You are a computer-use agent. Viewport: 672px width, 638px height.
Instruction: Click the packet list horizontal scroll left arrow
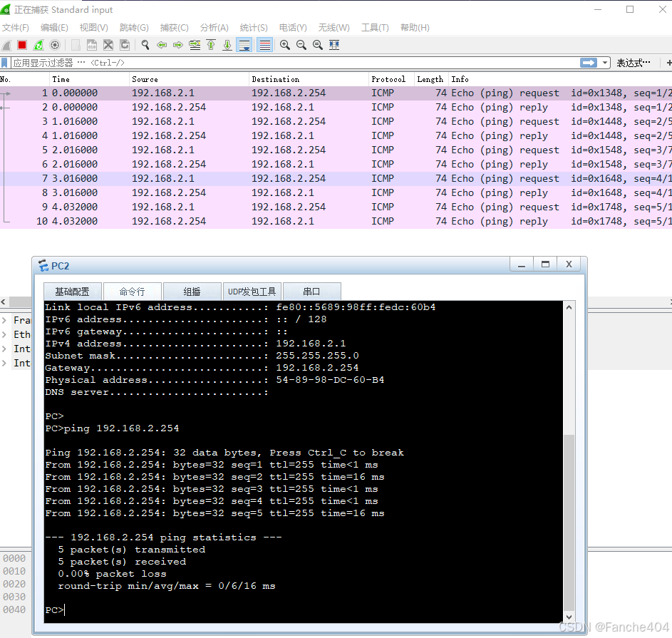(3, 302)
